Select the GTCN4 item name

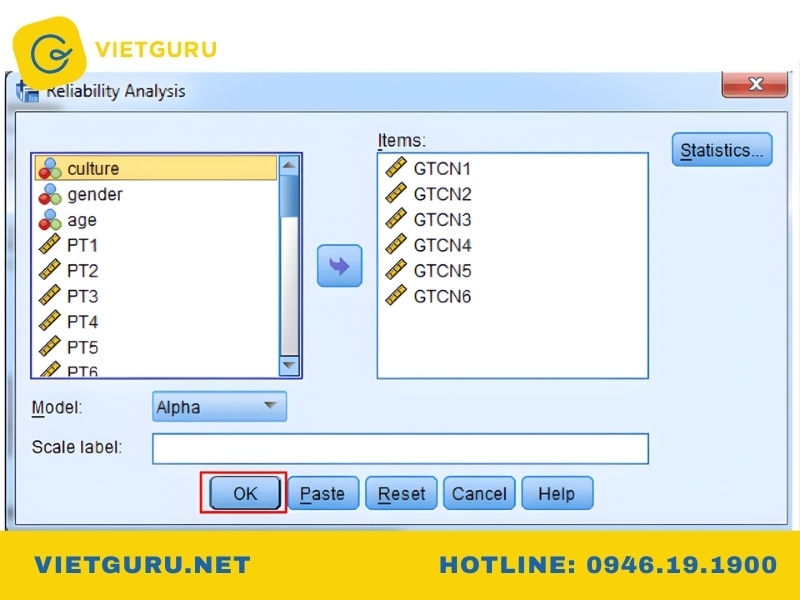(442, 245)
